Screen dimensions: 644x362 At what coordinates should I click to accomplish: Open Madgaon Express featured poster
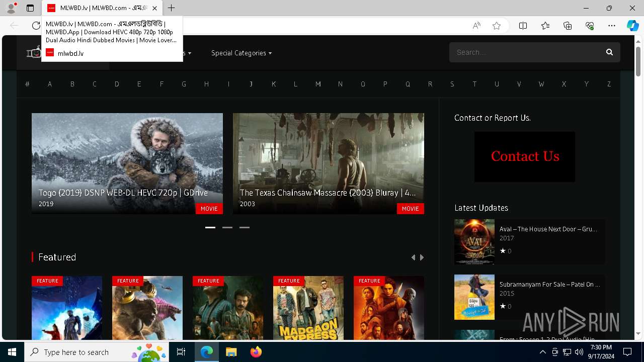(x=308, y=308)
